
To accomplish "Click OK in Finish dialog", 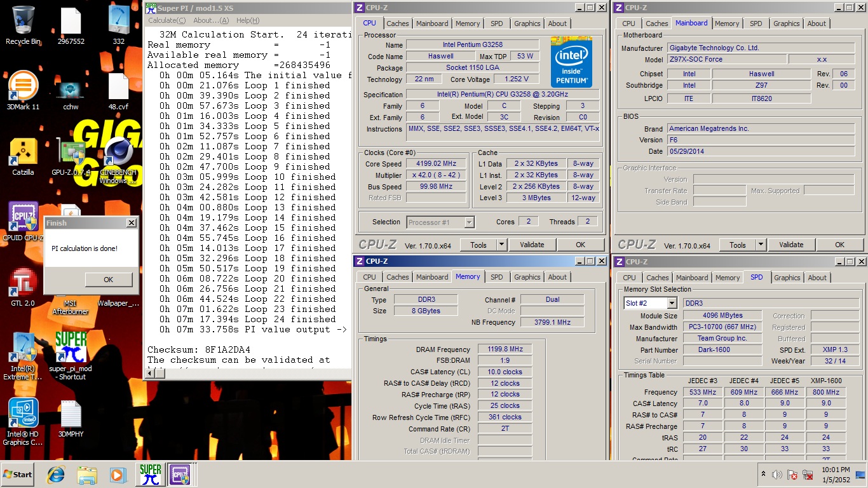I will click(108, 280).
